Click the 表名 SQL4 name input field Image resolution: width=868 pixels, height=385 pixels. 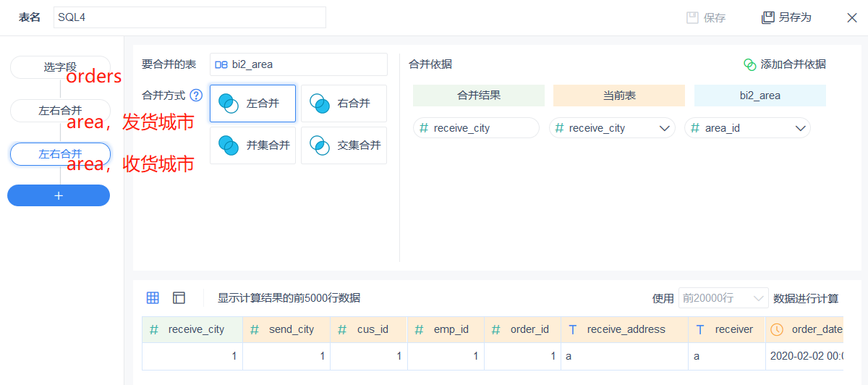pyautogui.click(x=190, y=17)
